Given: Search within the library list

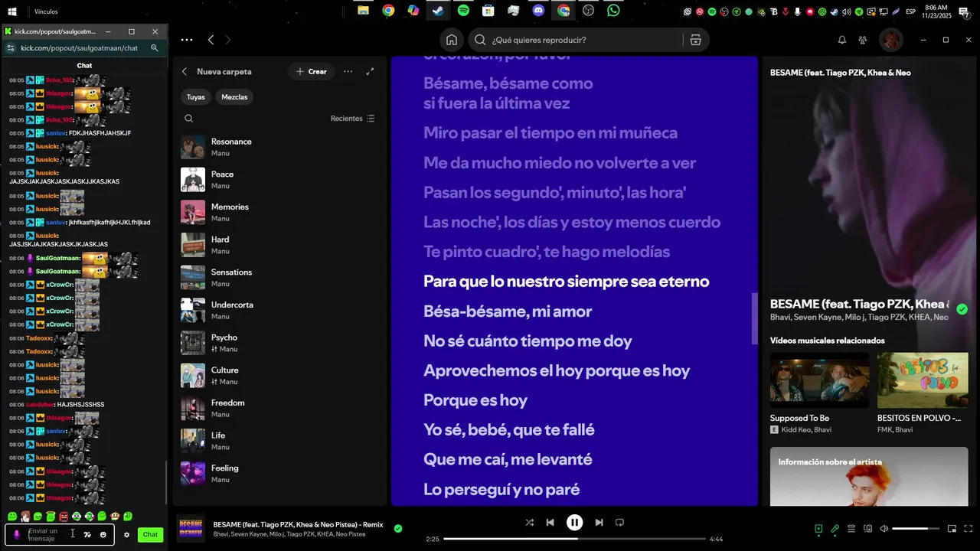Looking at the screenshot, I should (x=189, y=119).
